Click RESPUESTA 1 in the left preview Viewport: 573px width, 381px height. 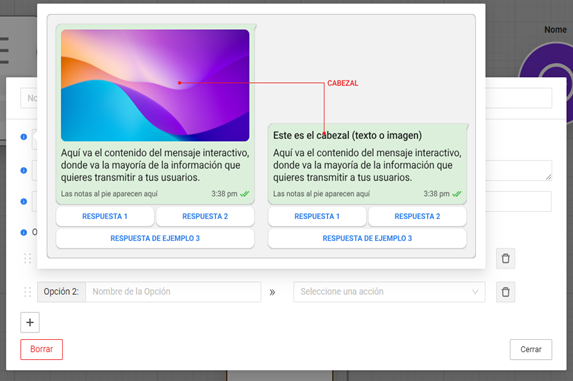pyautogui.click(x=105, y=216)
